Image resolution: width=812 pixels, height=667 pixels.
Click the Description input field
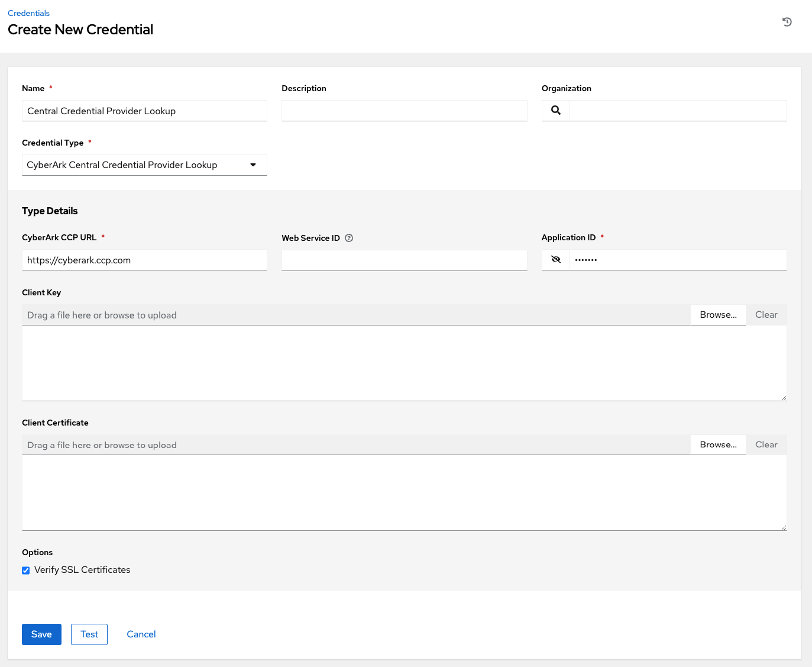tap(404, 111)
